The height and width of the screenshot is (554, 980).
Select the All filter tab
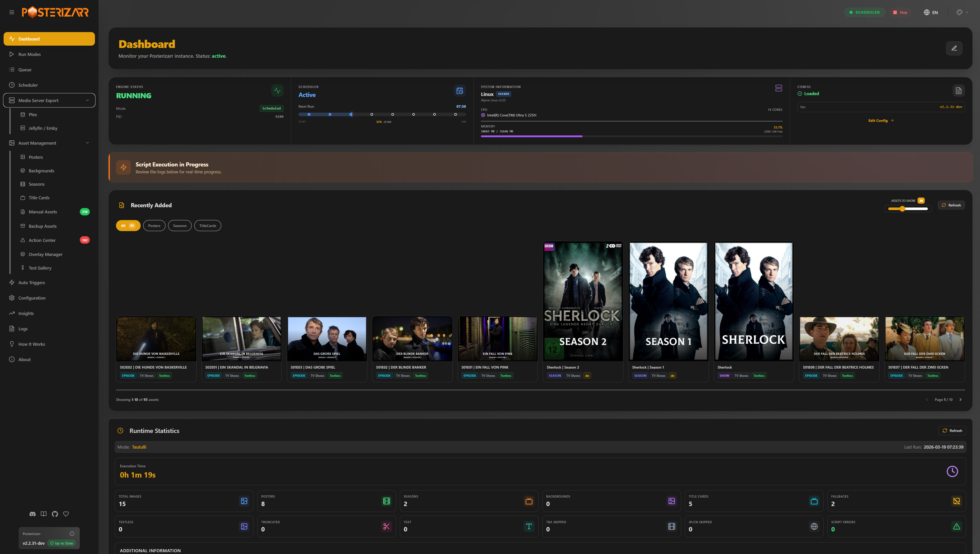(x=128, y=226)
